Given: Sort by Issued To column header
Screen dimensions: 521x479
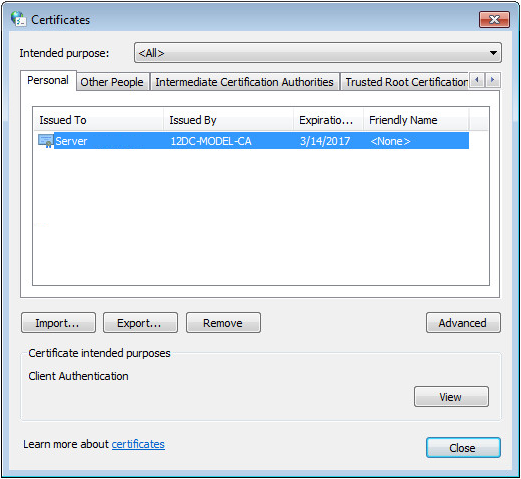Looking at the screenshot, I should point(99,120).
